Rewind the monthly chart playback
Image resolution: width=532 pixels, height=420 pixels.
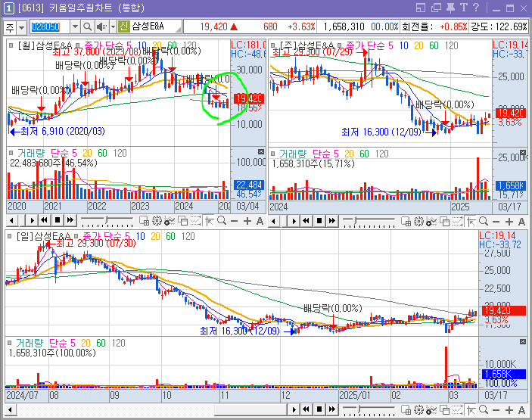click(x=44, y=220)
